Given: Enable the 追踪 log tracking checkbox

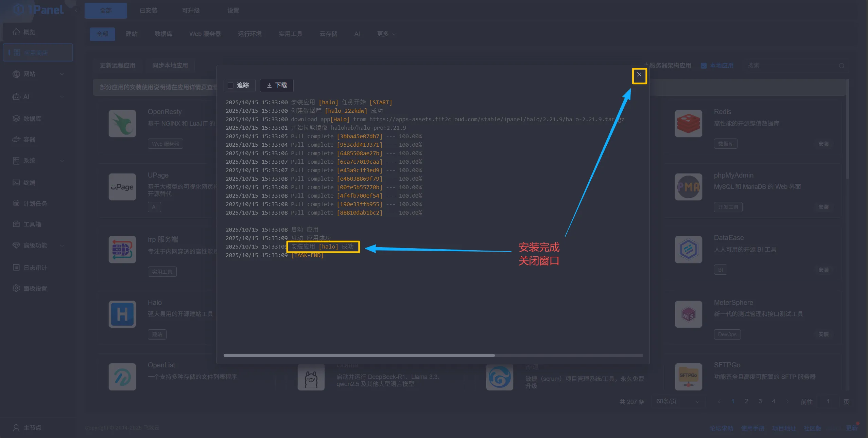Looking at the screenshot, I should coord(231,85).
